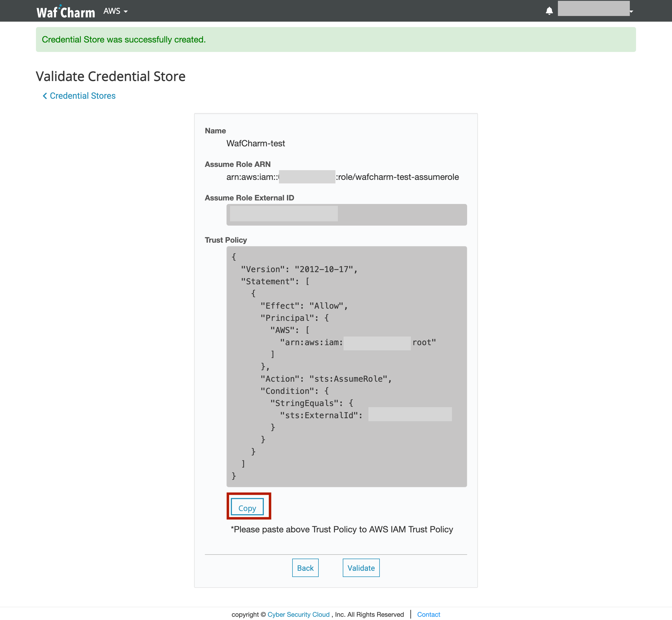672x620 pixels.
Task: Expand the user account dropdown arrow
Action: click(x=631, y=11)
